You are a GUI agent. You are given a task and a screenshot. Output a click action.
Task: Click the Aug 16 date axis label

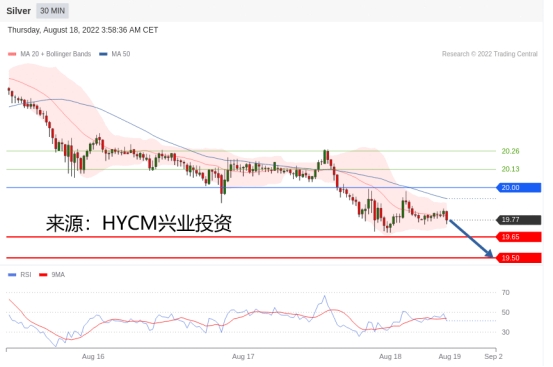click(x=93, y=356)
